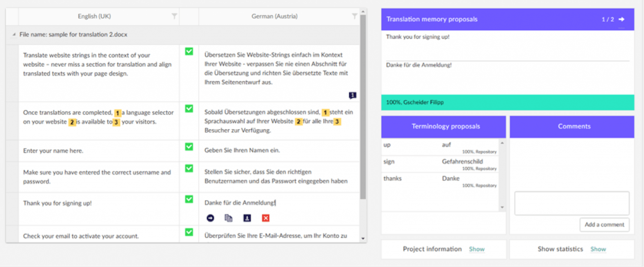
Task: Select terminology row 'sign' – 'Gefahrenschild'
Action: (440, 164)
